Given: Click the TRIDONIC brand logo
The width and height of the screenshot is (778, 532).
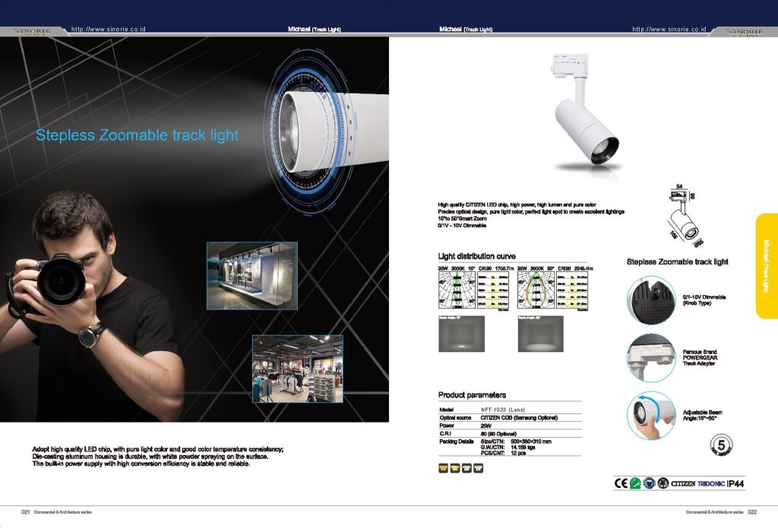Looking at the screenshot, I should 712,483.
